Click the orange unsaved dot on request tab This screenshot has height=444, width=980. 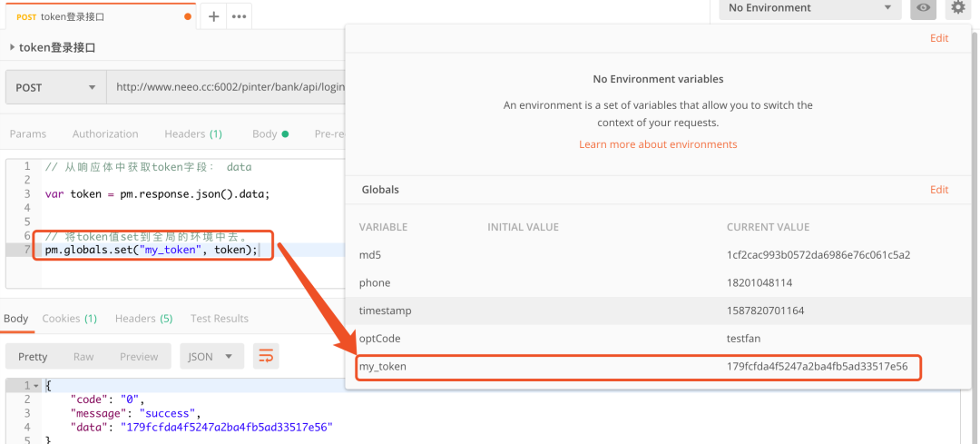point(188,16)
